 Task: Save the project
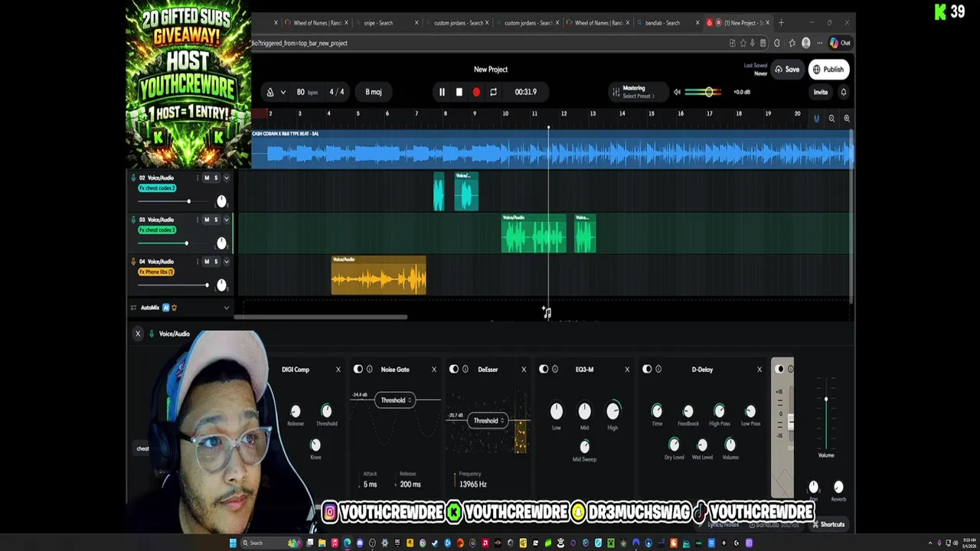coord(787,70)
